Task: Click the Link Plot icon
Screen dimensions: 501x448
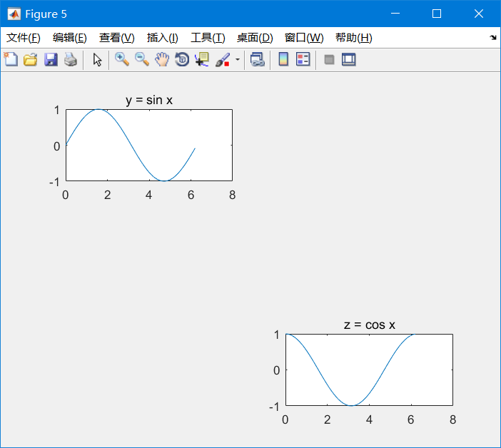Action: (258, 59)
